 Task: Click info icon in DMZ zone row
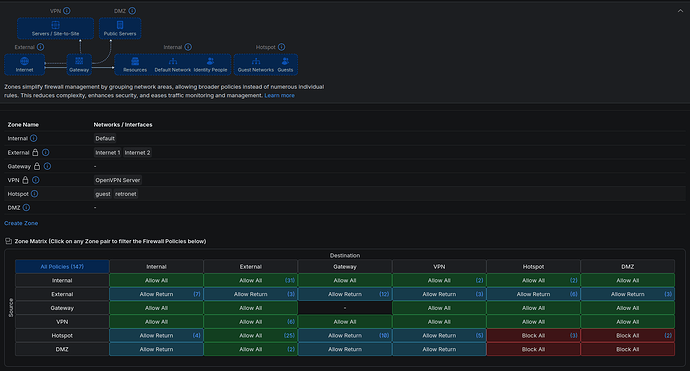[x=26, y=207]
